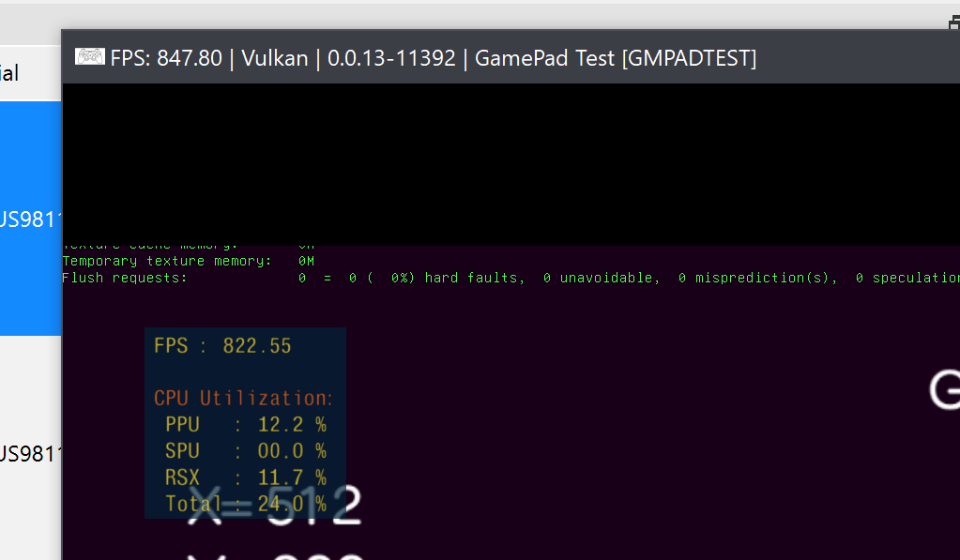Viewport: 960px width, 560px height.
Task: Click the 'CPU Utilization:' overlay heading
Action: tap(243, 399)
